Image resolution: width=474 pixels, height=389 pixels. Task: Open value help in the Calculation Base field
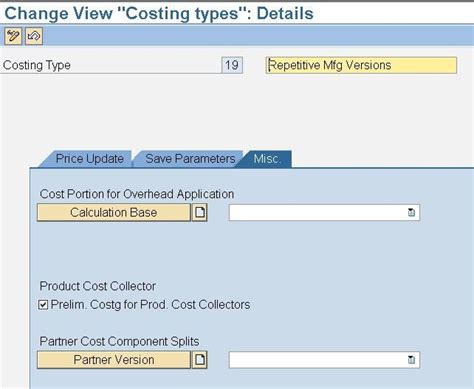point(411,212)
